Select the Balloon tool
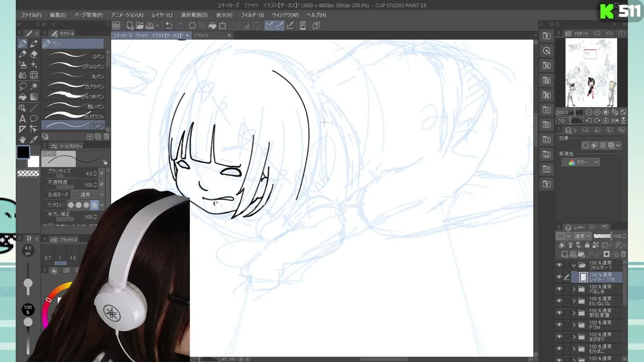 (34, 119)
